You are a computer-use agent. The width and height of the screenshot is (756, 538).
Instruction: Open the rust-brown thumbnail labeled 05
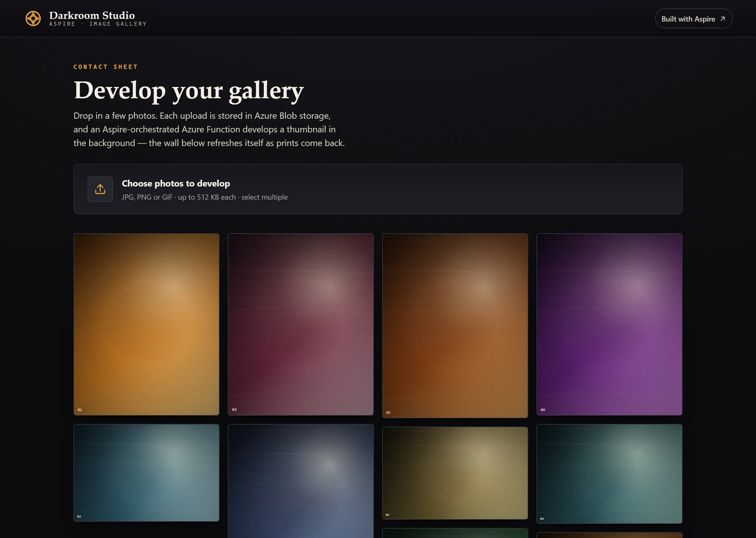tap(455, 326)
